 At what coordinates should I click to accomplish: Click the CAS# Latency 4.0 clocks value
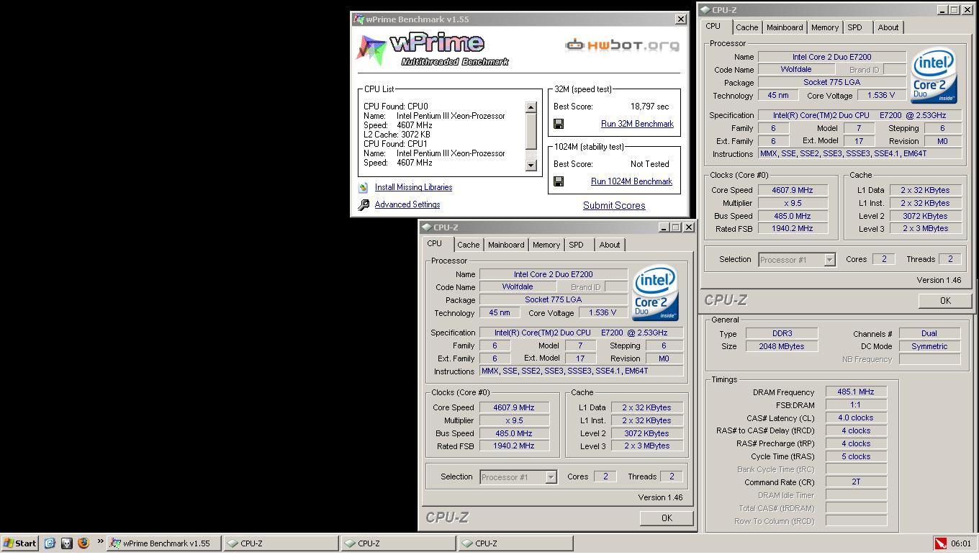[856, 418]
